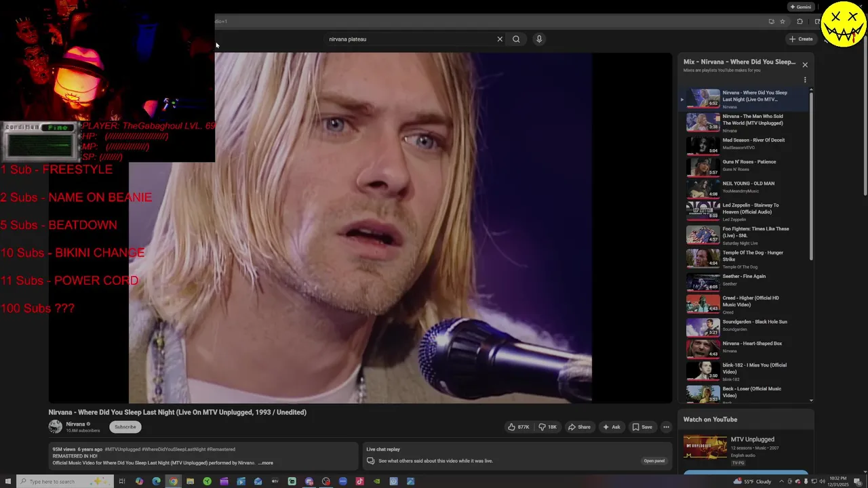
Task: Open the Mix playlist options menu
Action: pos(805,80)
